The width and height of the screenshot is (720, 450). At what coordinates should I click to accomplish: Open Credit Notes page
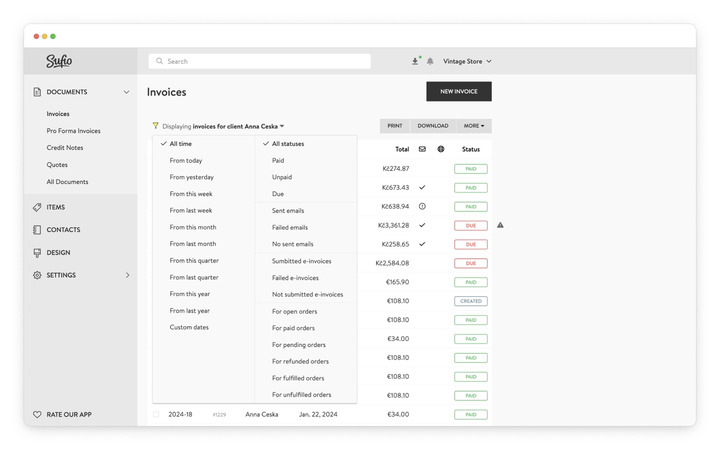[x=65, y=148]
